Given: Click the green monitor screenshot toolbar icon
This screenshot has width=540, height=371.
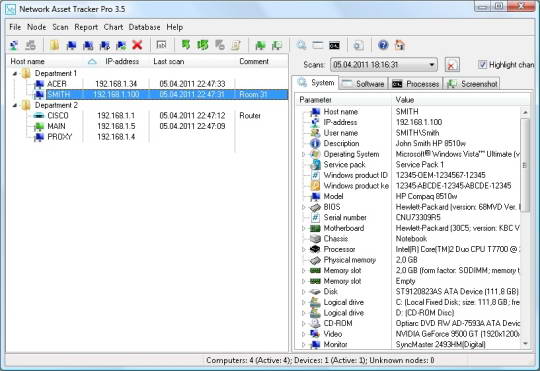Looking at the screenshot, I should coord(277,45).
